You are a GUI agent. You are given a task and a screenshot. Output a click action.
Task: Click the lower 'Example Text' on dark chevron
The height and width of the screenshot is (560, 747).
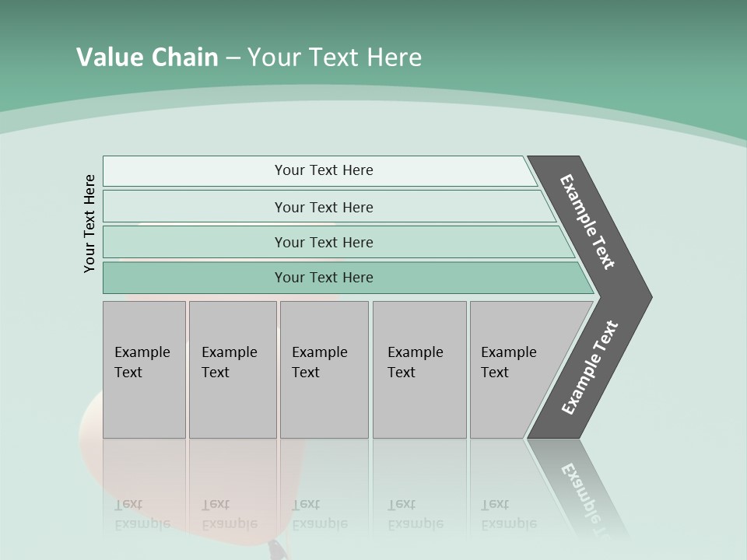point(590,367)
